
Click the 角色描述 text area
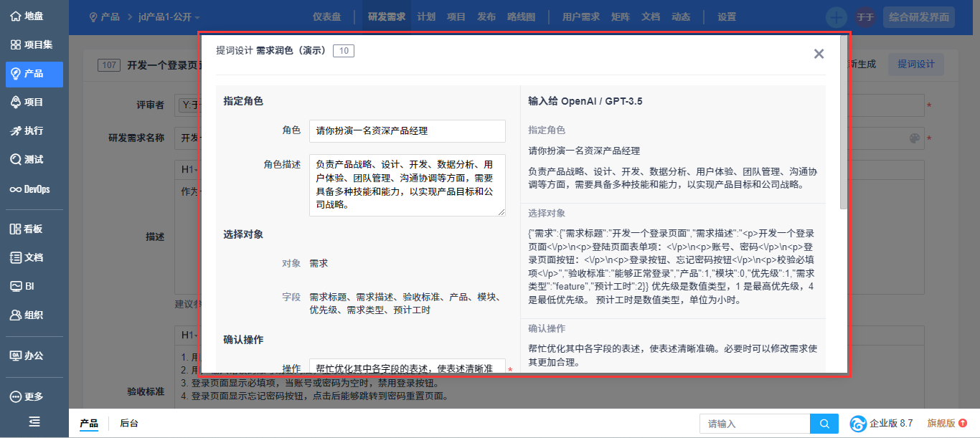[x=407, y=185]
